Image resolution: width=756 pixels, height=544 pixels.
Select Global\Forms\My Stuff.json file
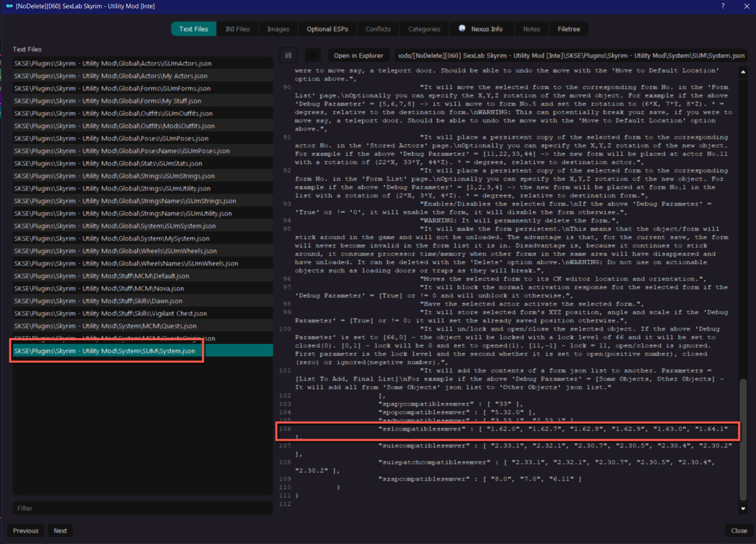143,101
